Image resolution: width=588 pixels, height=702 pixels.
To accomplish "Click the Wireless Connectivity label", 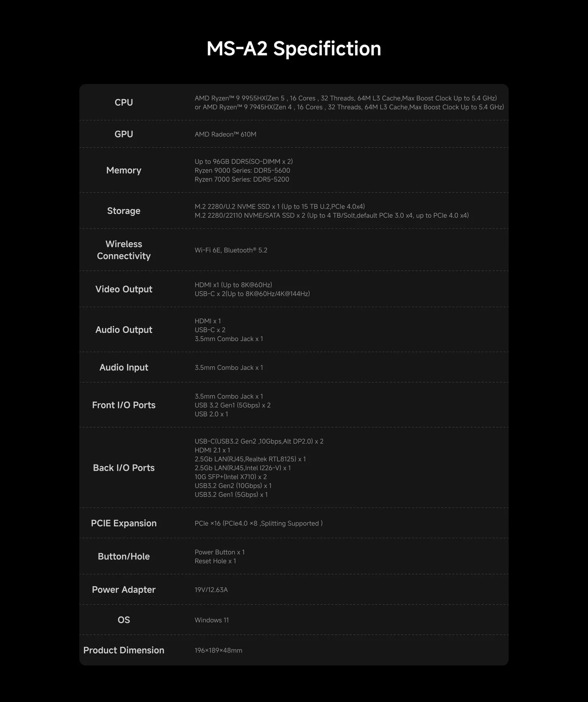I will point(124,250).
